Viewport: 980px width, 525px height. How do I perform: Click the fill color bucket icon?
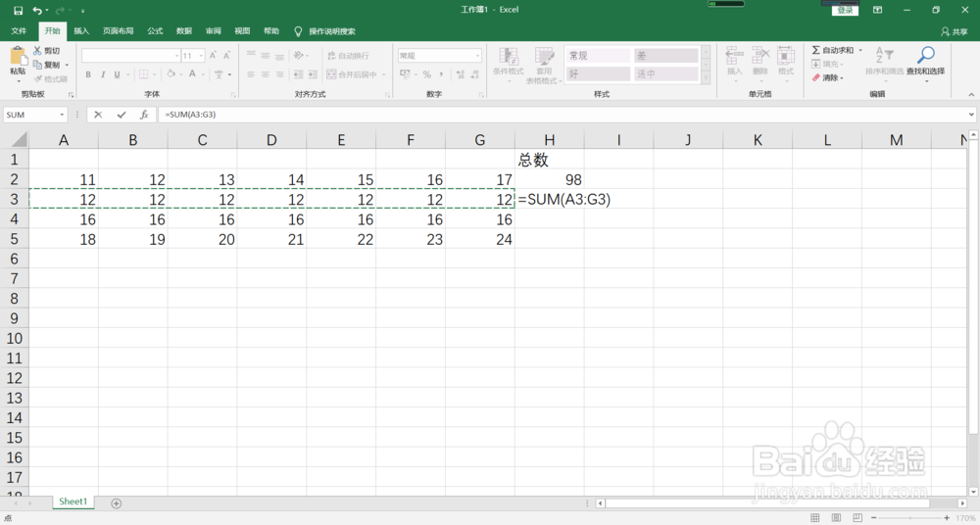click(171, 74)
